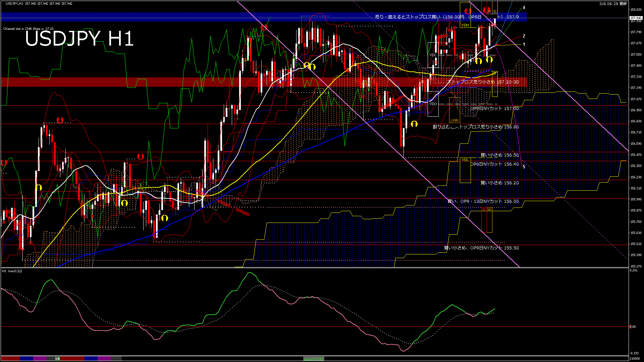Screen dimensions: 644x362
Task: Click the H1 macd (12) indicator label
Action: pyautogui.click(x=12, y=271)
